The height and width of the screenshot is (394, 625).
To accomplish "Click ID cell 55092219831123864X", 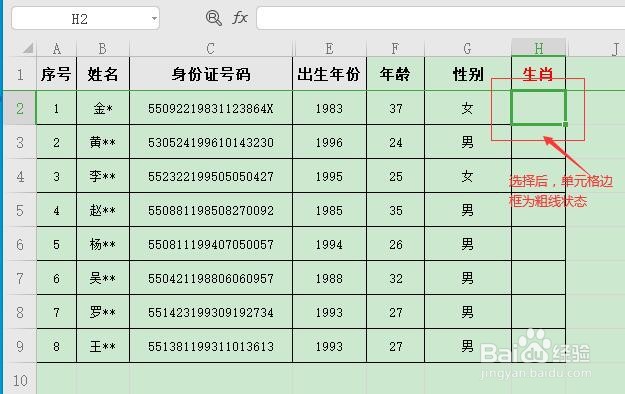I will [211, 108].
